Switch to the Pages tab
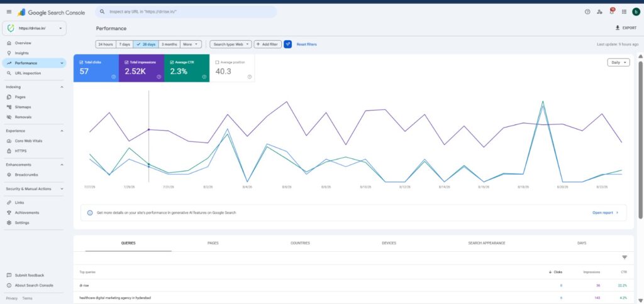644x304 pixels. click(213, 243)
